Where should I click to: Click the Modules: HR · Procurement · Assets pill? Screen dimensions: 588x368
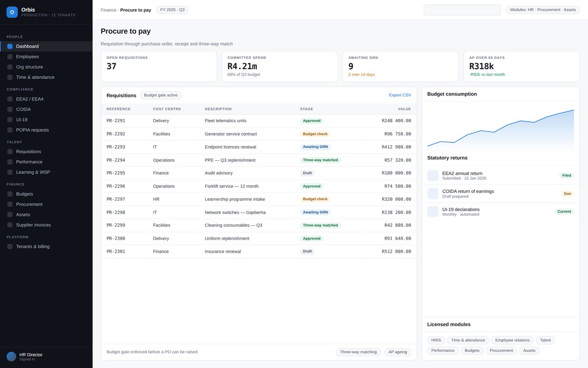[543, 10]
